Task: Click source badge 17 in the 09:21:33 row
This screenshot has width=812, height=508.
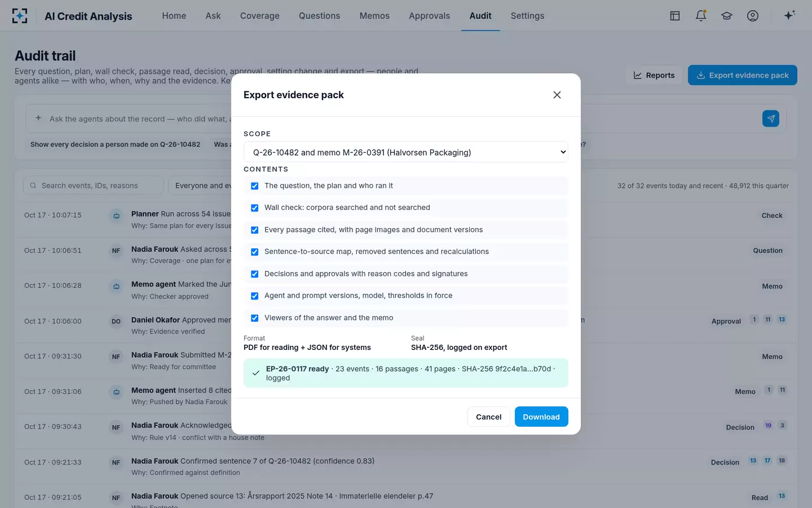Action: click(767, 461)
